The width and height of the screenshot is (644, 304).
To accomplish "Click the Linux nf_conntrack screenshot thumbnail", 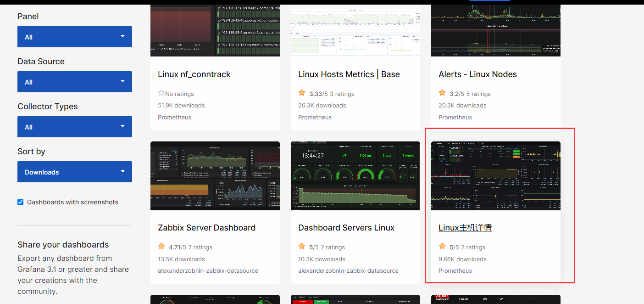I will 215,30.
